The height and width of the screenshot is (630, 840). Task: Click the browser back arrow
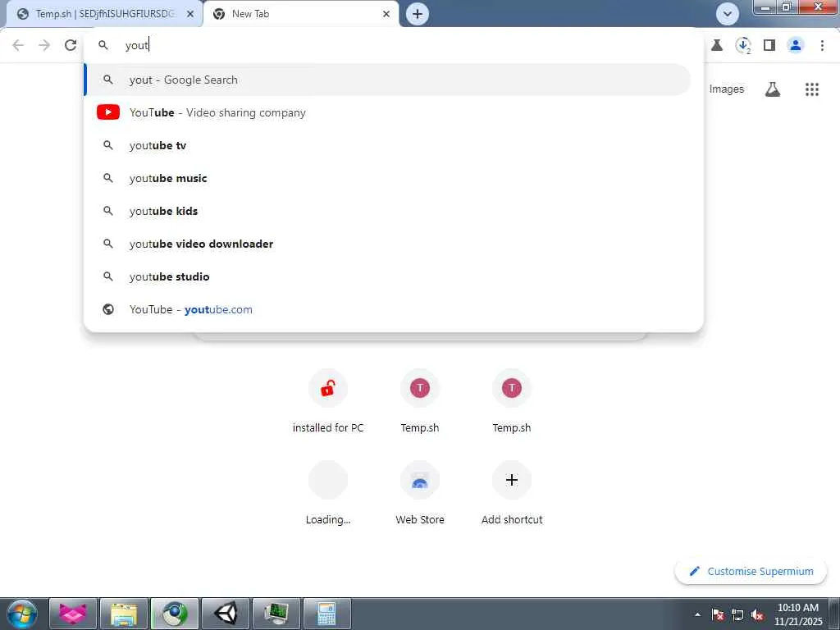pos(18,45)
